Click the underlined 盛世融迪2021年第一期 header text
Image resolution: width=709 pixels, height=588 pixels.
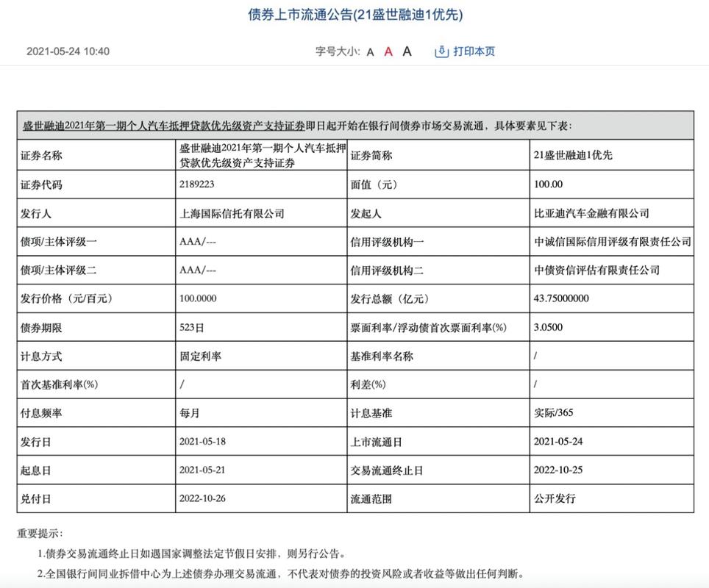coord(164,126)
